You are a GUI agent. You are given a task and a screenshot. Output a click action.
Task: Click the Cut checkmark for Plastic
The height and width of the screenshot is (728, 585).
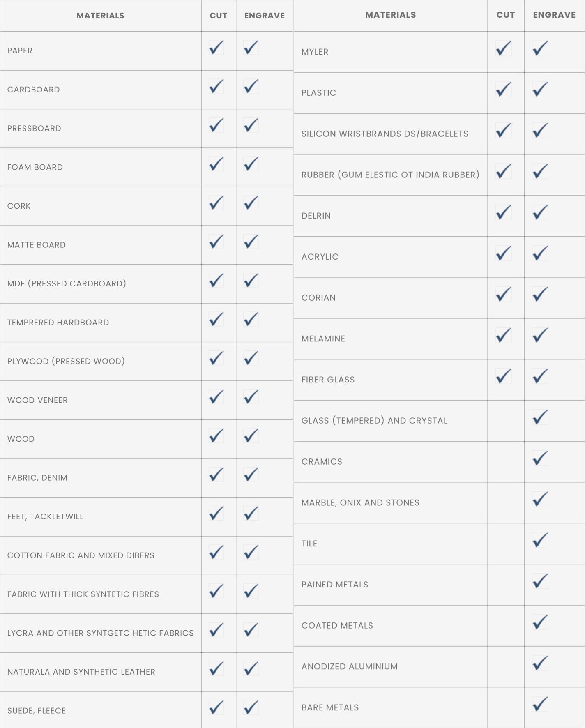pos(503,89)
